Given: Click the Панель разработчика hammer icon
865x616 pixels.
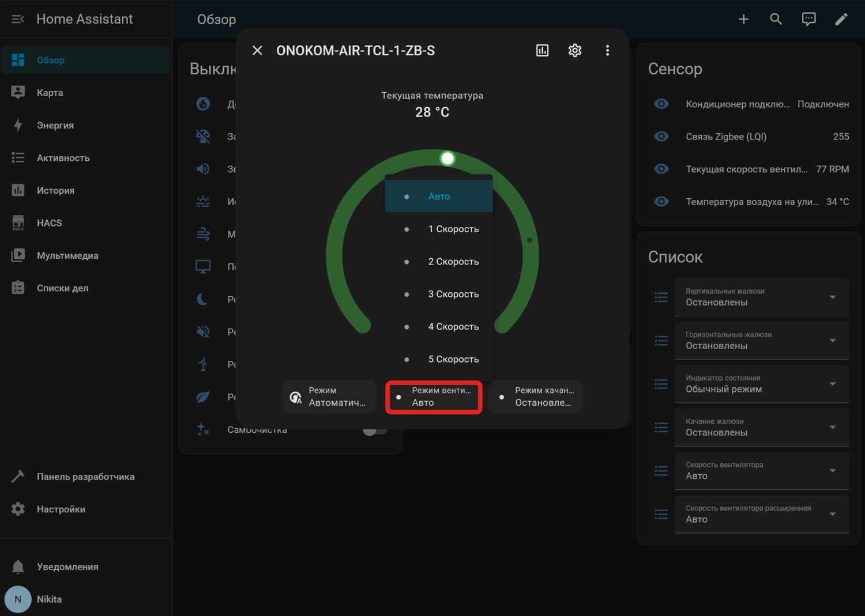Looking at the screenshot, I should [18, 477].
